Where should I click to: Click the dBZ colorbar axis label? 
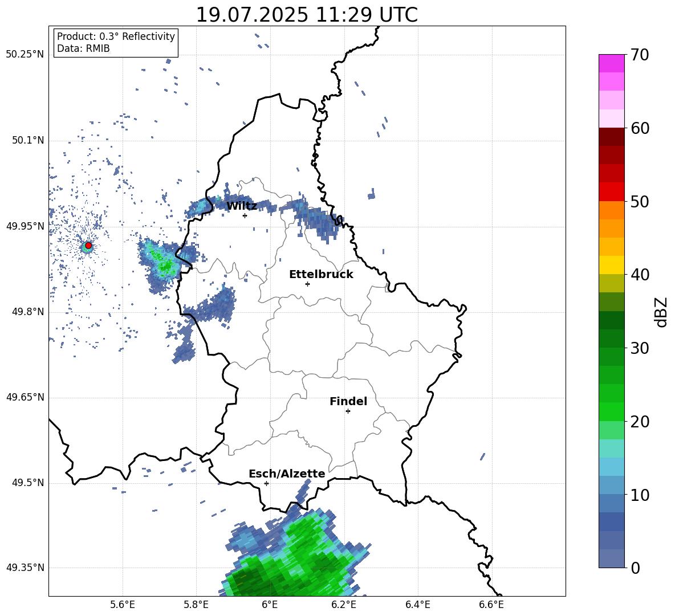tap(662, 312)
